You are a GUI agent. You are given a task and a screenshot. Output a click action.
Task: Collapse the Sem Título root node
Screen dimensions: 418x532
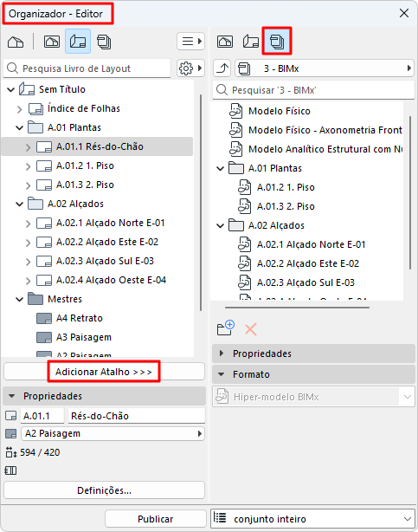[x=11, y=89]
